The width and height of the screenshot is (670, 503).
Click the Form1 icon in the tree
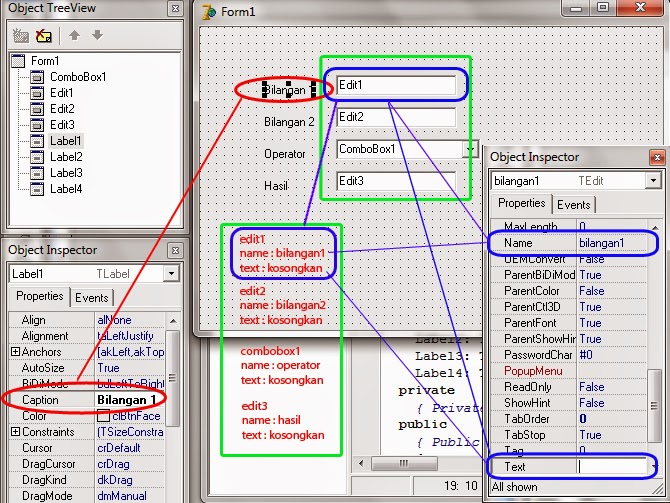pos(18,61)
